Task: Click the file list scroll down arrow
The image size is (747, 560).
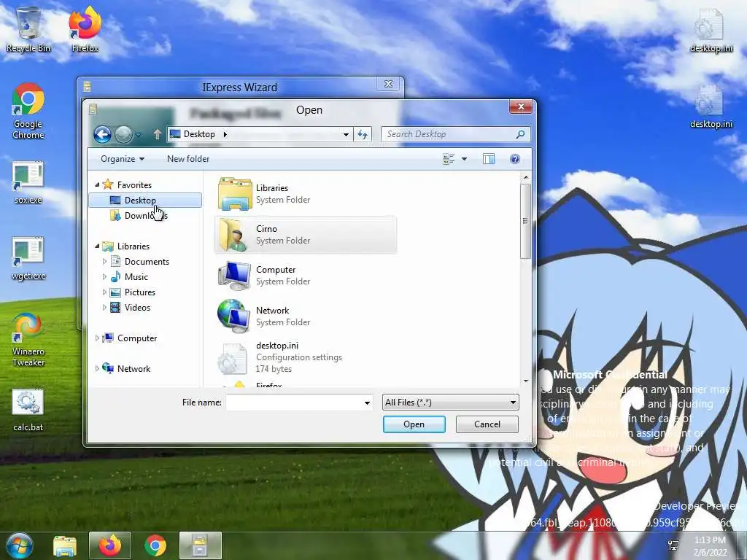Action: click(x=526, y=381)
